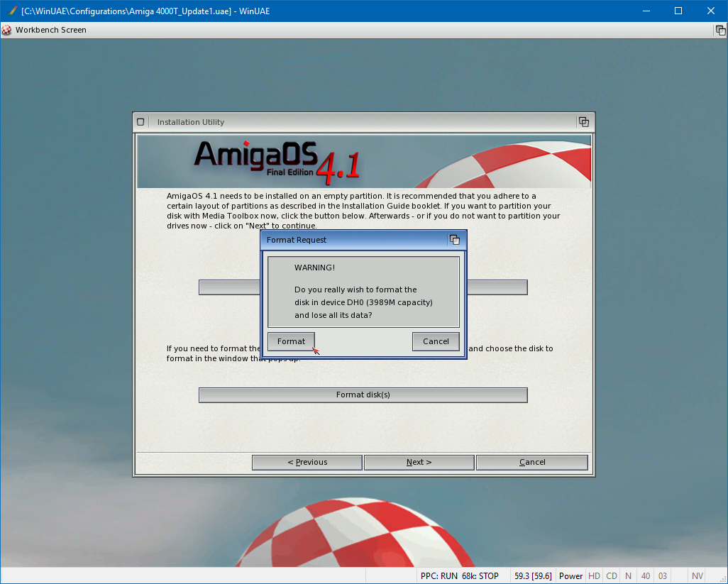Maximize the WinUAE window
The width and height of the screenshot is (728, 584).
678,11
